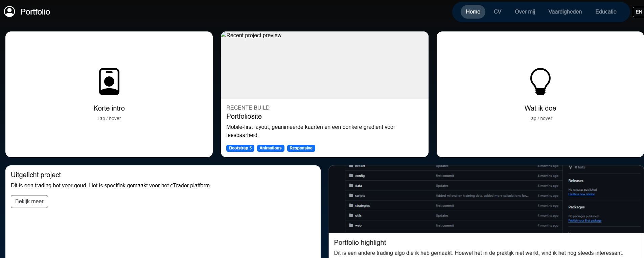Click the Bekijk meer button

pyautogui.click(x=29, y=202)
